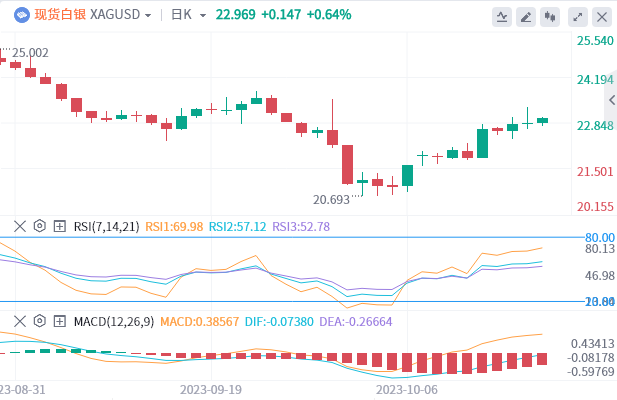Expand the MACD panel with plus icon
This screenshot has height=400, width=617.
60,321
